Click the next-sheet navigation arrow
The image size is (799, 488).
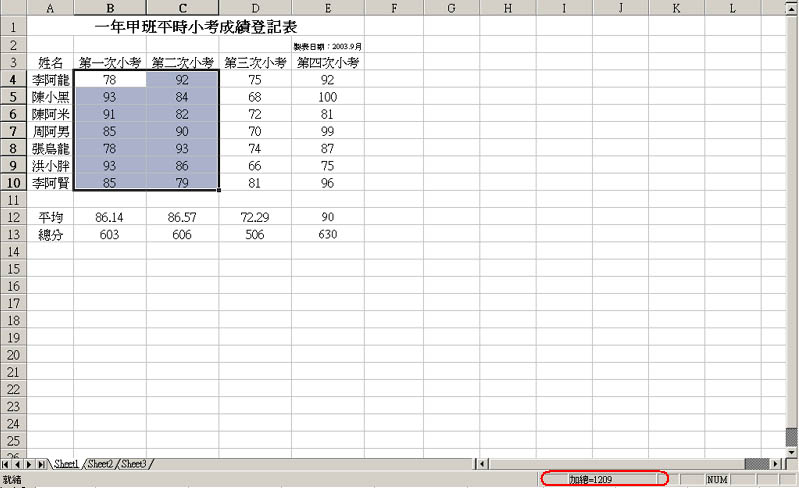[30, 464]
